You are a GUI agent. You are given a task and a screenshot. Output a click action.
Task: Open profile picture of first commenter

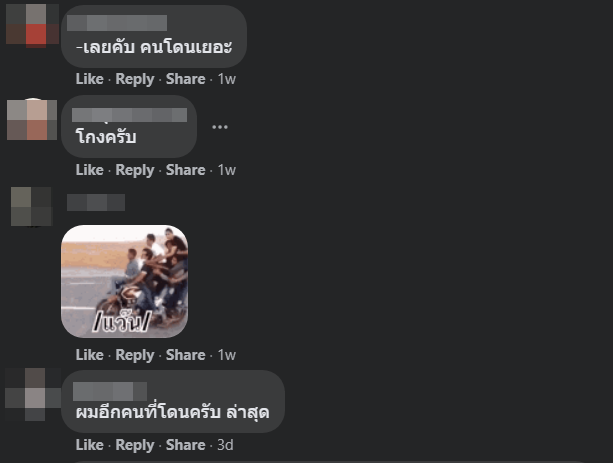(x=32, y=24)
